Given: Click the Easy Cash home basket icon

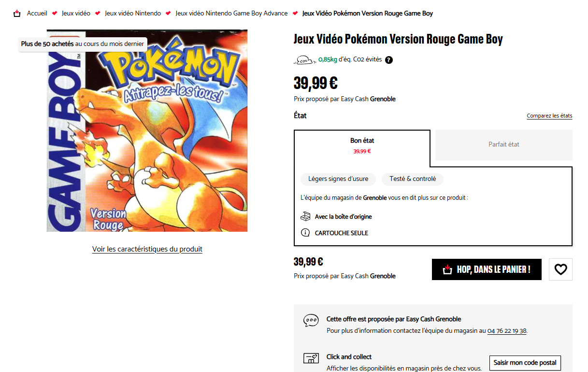Looking at the screenshot, I should coord(17,13).
